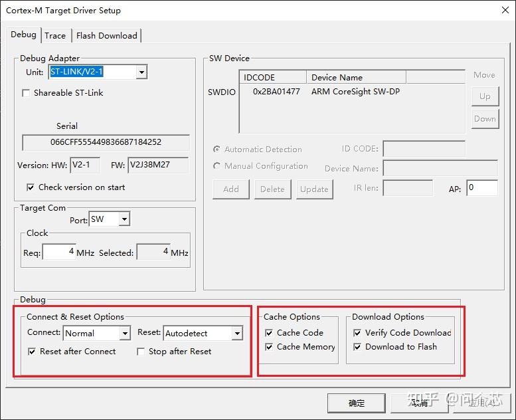Viewport: 516px width, 420px height.
Task: Close the Cortex-M Target Driver Setup dialog
Action: (505, 10)
